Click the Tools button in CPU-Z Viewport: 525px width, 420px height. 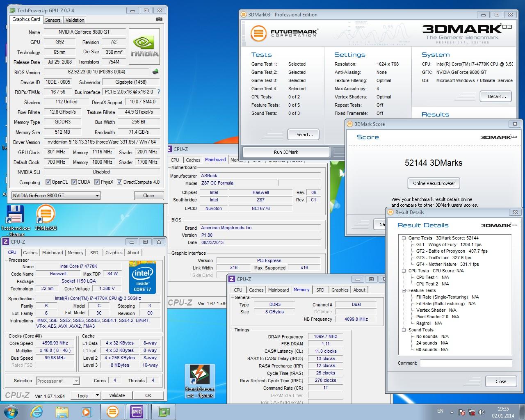(82, 395)
